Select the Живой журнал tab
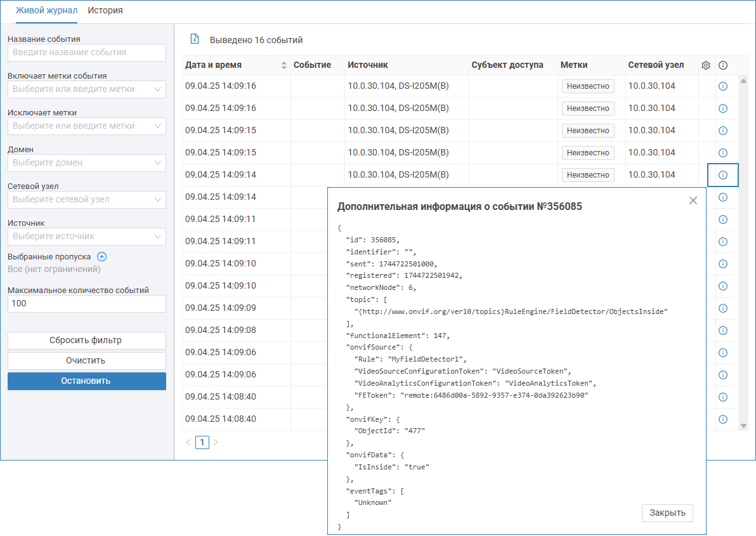Viewport: 756px width, 536px height. click(46, 11)
